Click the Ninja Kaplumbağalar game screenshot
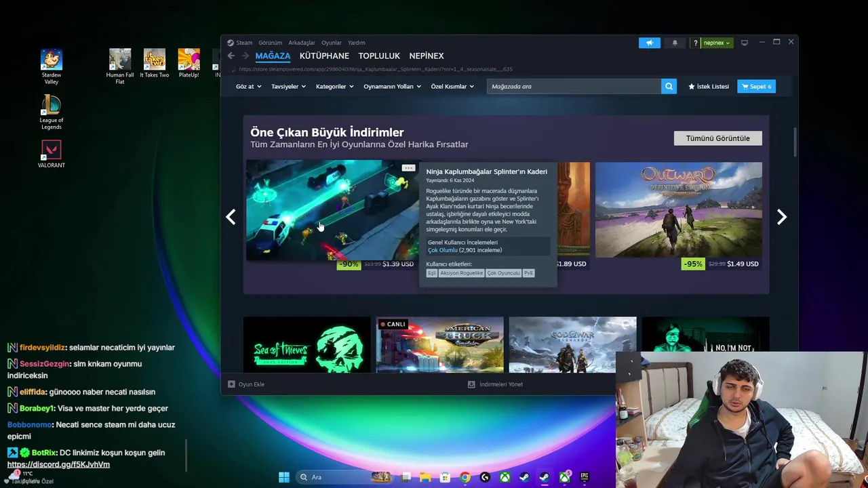Viewport: 868px width, 488px height. 332,210
